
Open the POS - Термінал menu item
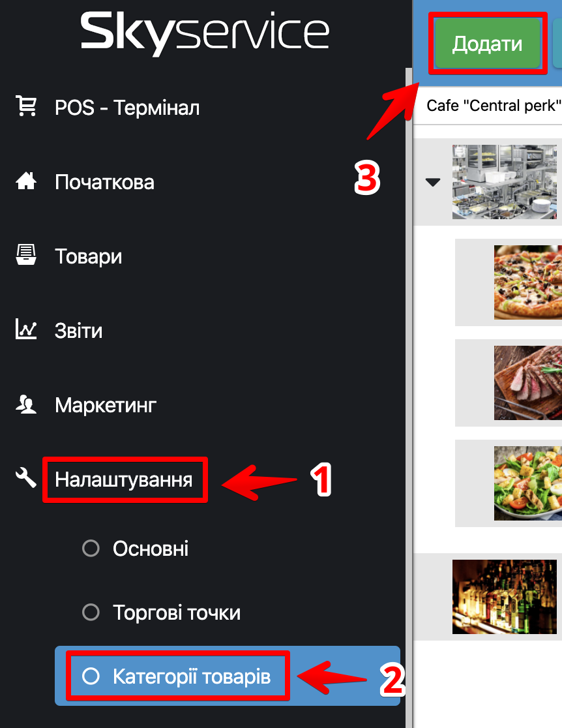coord(127,108)
